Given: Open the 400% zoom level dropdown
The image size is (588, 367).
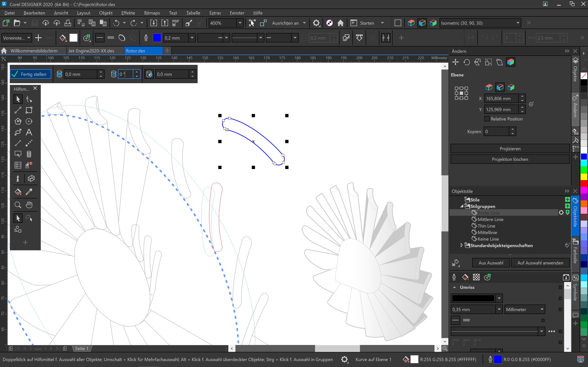Looking at the screenshot, I should coord(240,23).
